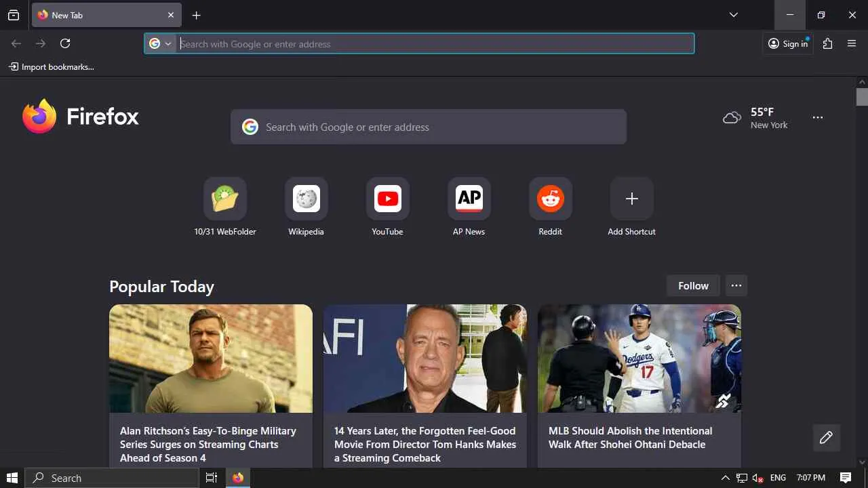Open the Firefox application menu
This screenshot has width=868, height=488.
(852, 43)
